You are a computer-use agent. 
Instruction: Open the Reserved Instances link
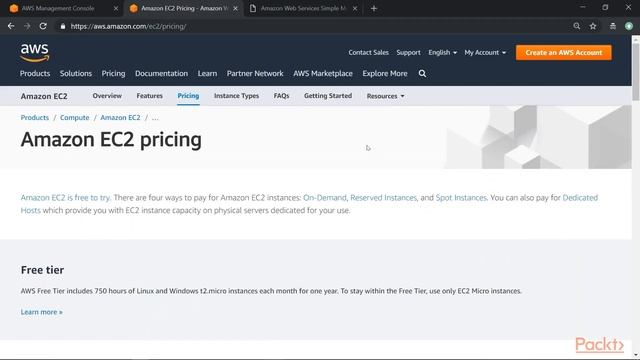click(383, 198)
